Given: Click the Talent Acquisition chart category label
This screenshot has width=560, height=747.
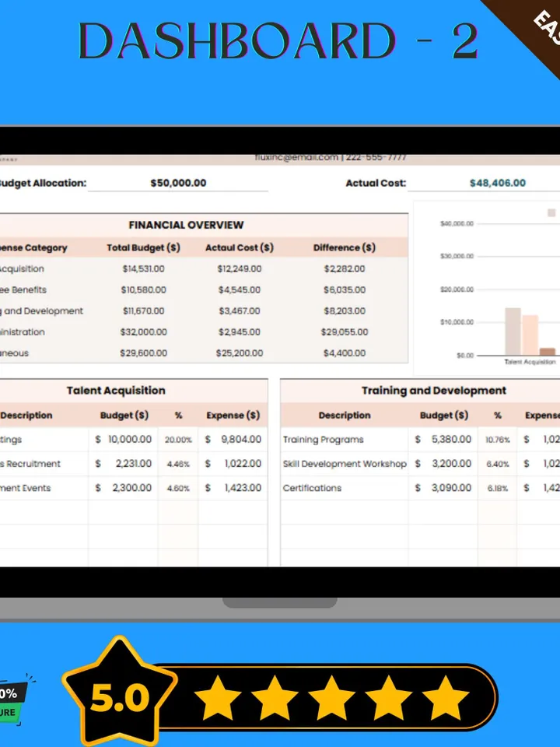Looking at the screenshot, I should 530,362.
